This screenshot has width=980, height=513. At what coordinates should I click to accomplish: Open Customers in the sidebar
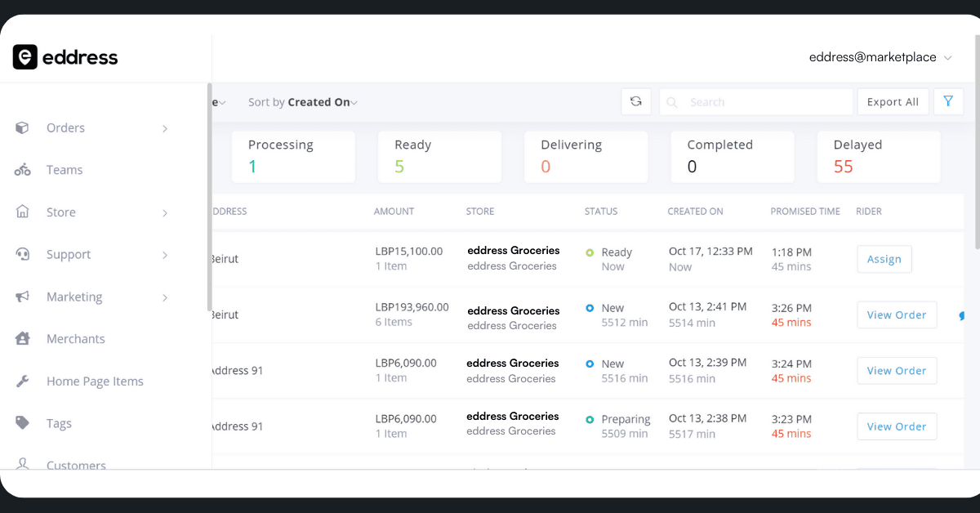76,463
